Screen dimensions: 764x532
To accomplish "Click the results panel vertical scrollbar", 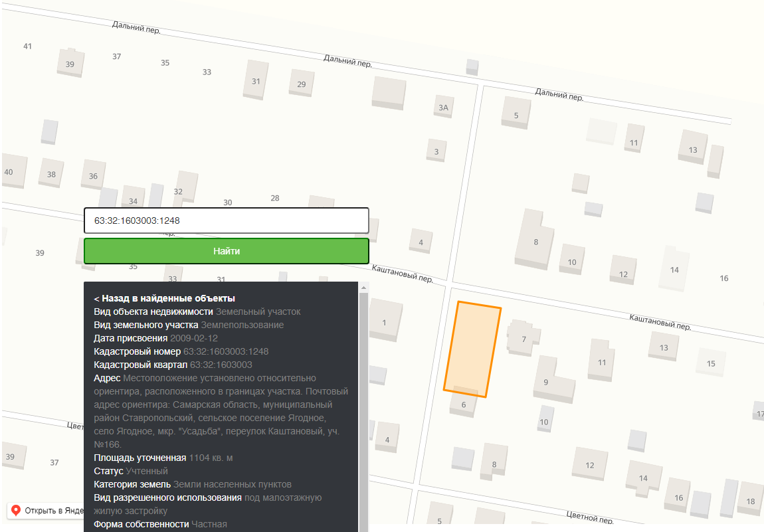I will [x=363, y=409].
